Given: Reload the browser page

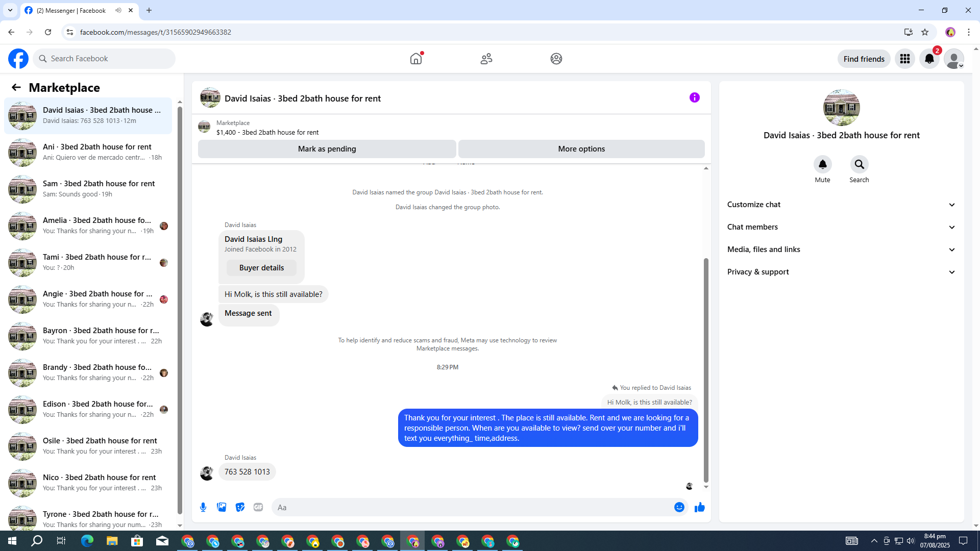Looking at the screenshot, I should pyautogui.click(x=48, y=32).
